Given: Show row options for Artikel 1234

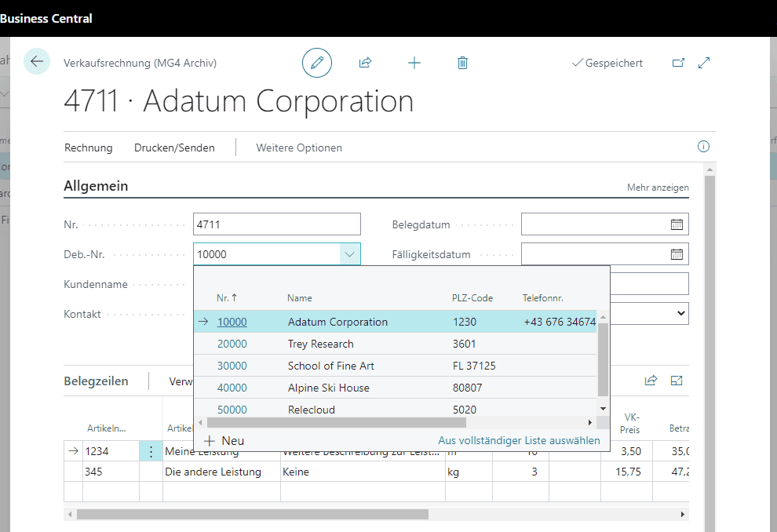Looking at the screenshot, I should coord(151,451).
